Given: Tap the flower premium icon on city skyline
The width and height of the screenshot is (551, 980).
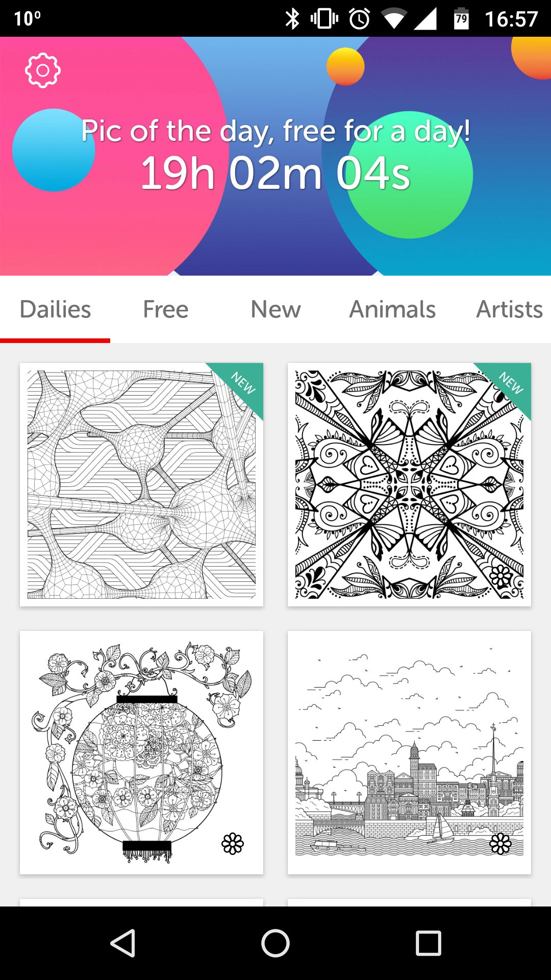Looking at the screenshot, I should [500, 844].
